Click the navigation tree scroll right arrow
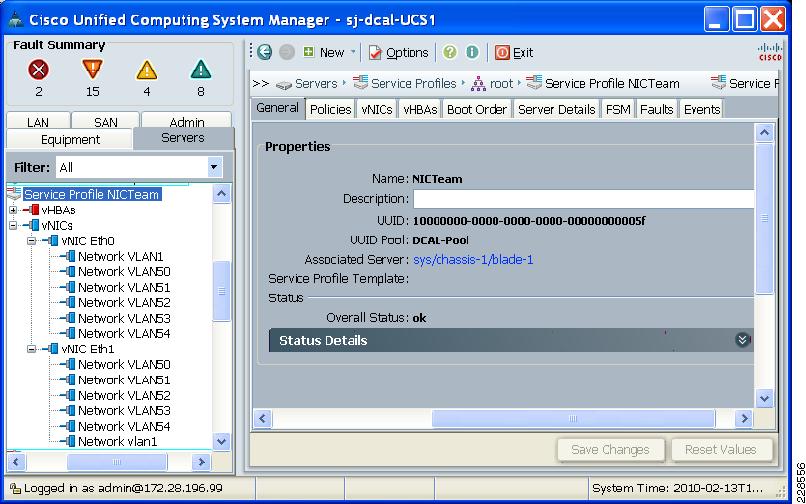 [200, 462]
